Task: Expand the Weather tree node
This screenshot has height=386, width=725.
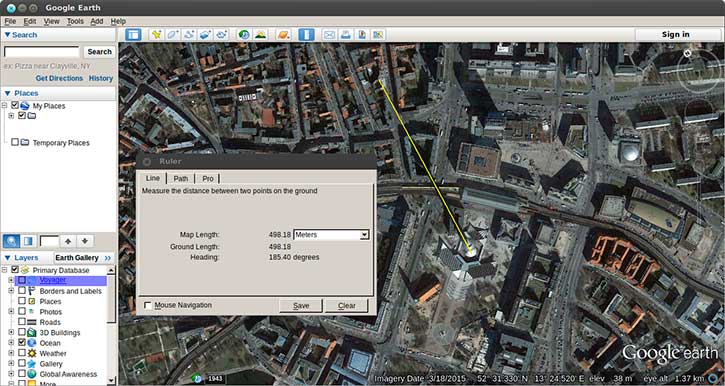Action: (x=11, y=353)
